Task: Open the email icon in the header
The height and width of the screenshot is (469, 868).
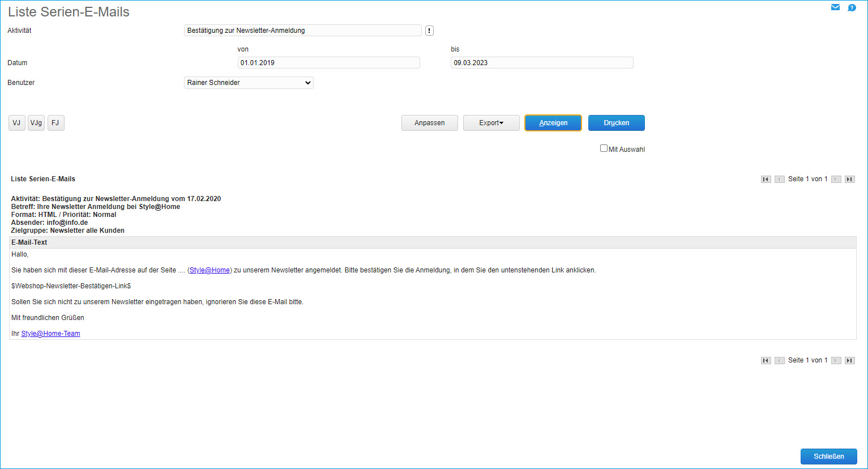Action: click(x=835, y=7)
